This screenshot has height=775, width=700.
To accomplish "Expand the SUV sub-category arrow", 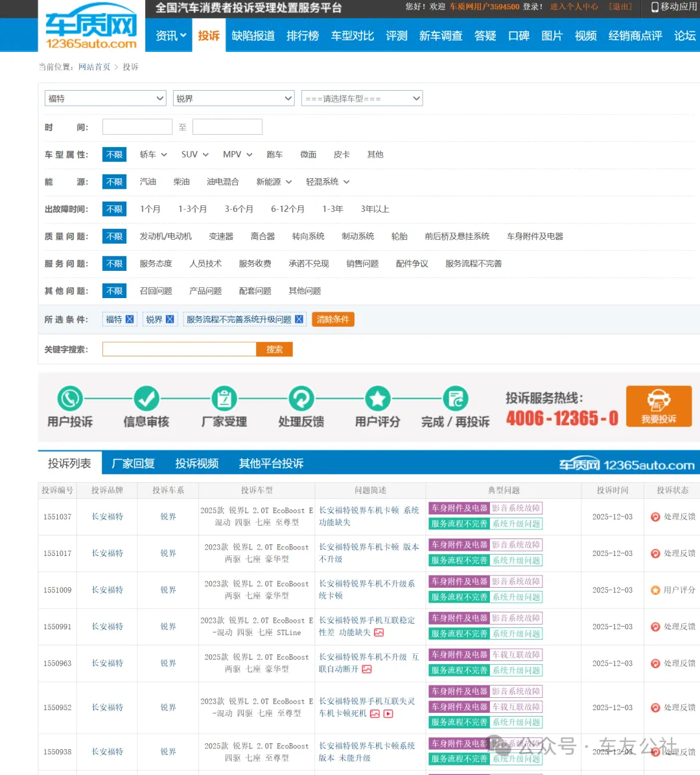I will pos(205,155).
